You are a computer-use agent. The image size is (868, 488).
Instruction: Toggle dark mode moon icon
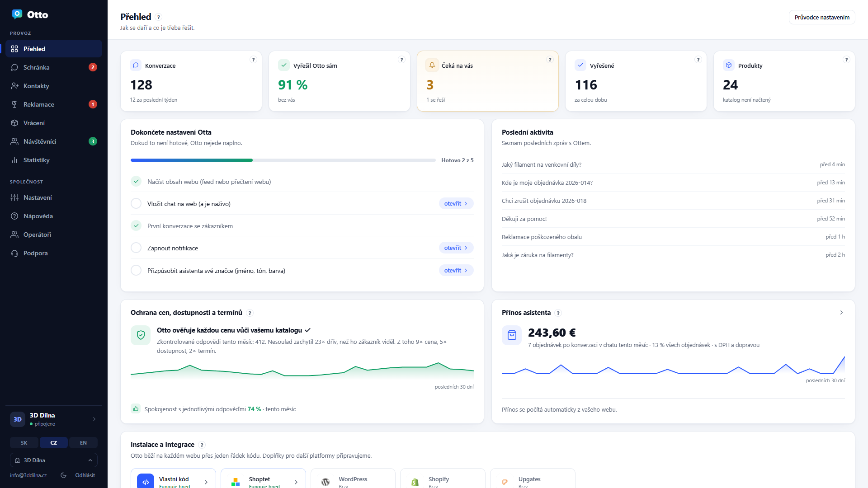(x=64, y=475)
